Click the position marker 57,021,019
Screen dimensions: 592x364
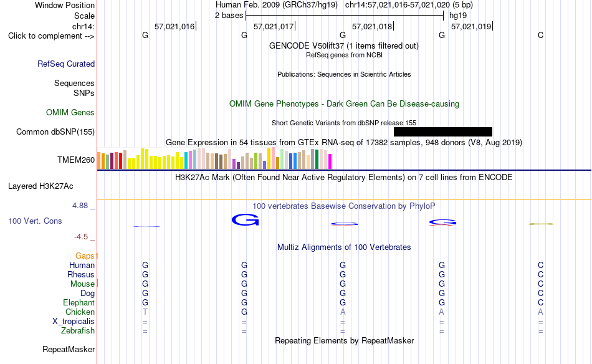pos(471,26)
